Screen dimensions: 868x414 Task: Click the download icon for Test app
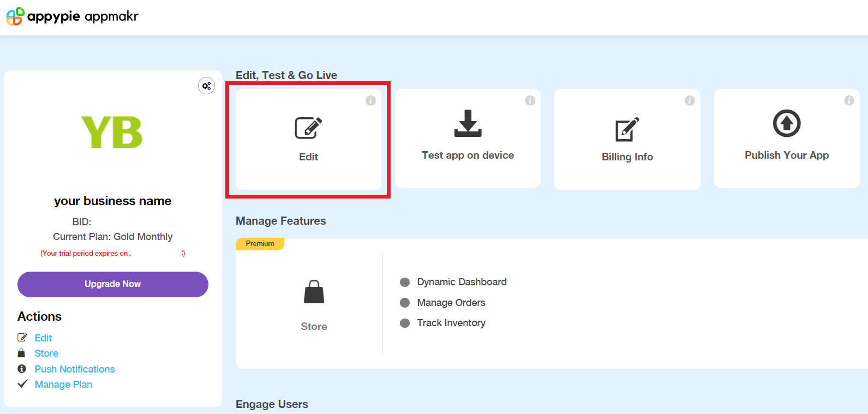pos(468,123)
